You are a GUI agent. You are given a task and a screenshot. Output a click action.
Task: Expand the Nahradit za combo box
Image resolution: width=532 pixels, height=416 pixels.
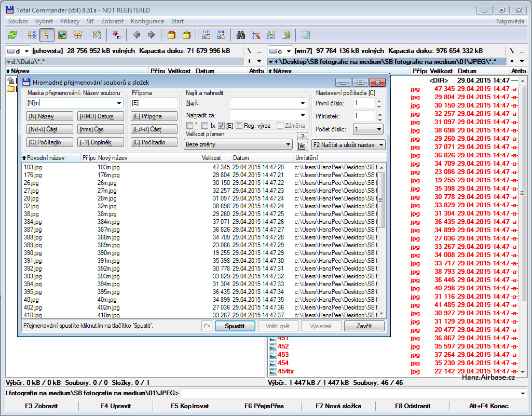click(x=303, y=115)
